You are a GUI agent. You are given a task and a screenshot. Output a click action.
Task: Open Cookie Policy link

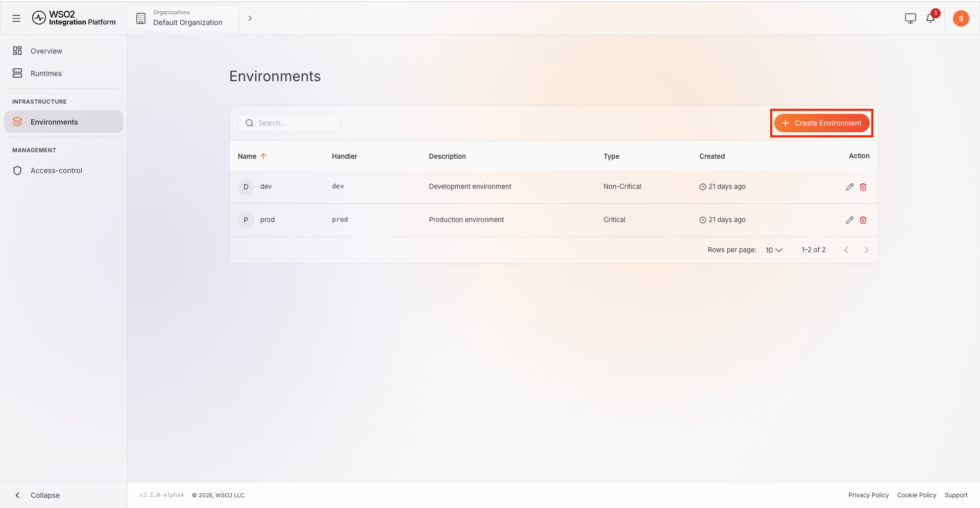(917, 495)
